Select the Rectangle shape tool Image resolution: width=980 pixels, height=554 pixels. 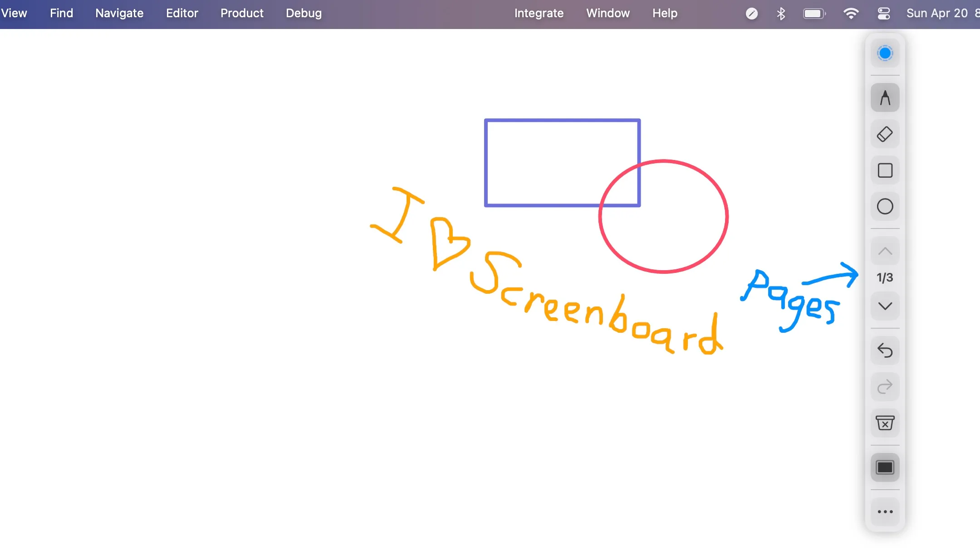(x=885, y=170)
